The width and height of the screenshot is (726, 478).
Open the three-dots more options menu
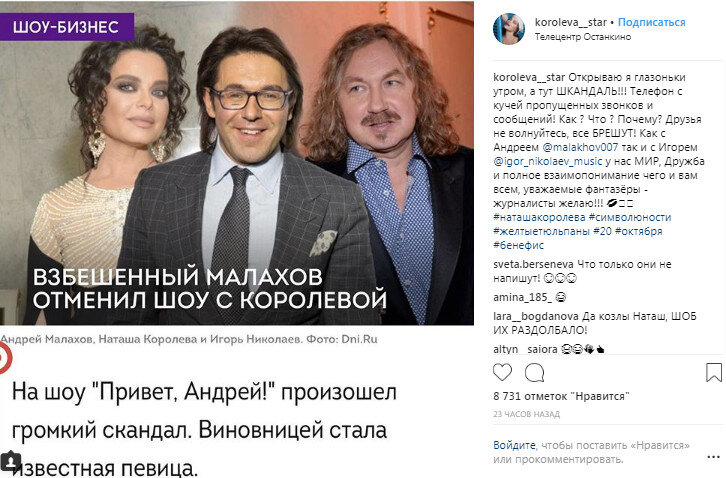click(x=713, y=457)
